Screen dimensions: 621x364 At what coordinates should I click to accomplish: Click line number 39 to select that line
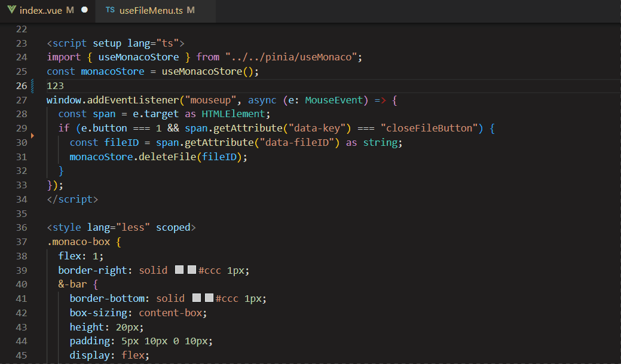(22, 270)
